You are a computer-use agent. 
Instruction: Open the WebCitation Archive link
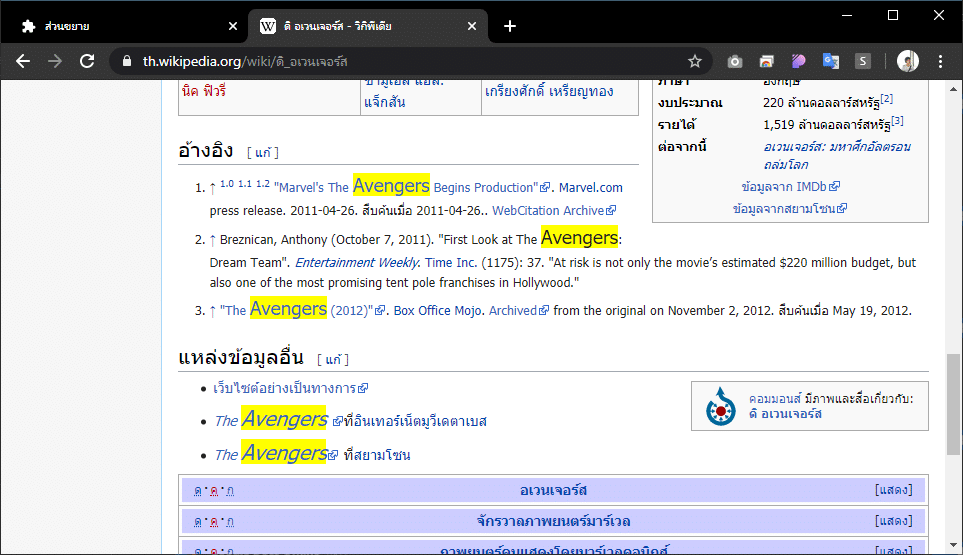[x=553, y=210]
